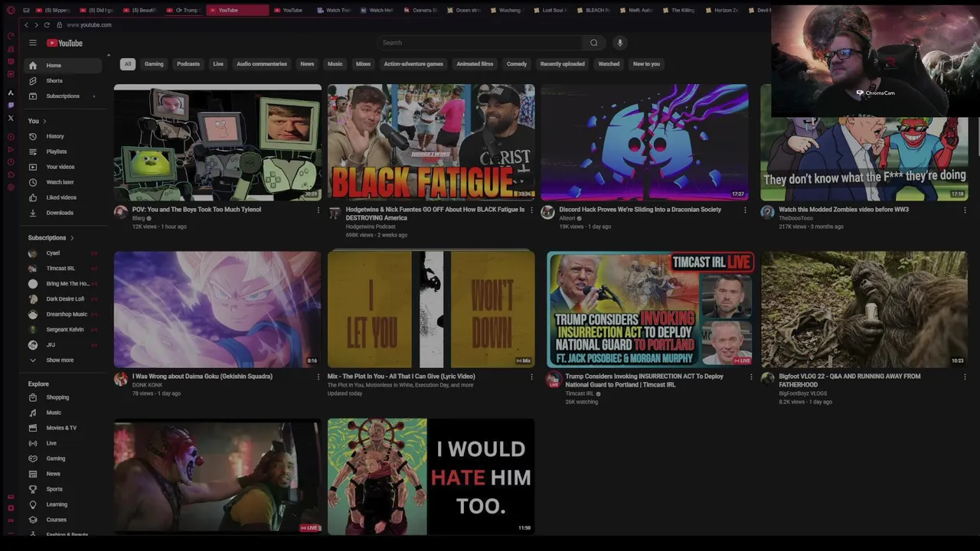Open more options for Discord Hack video
The image size is (980, 551).
745,210
